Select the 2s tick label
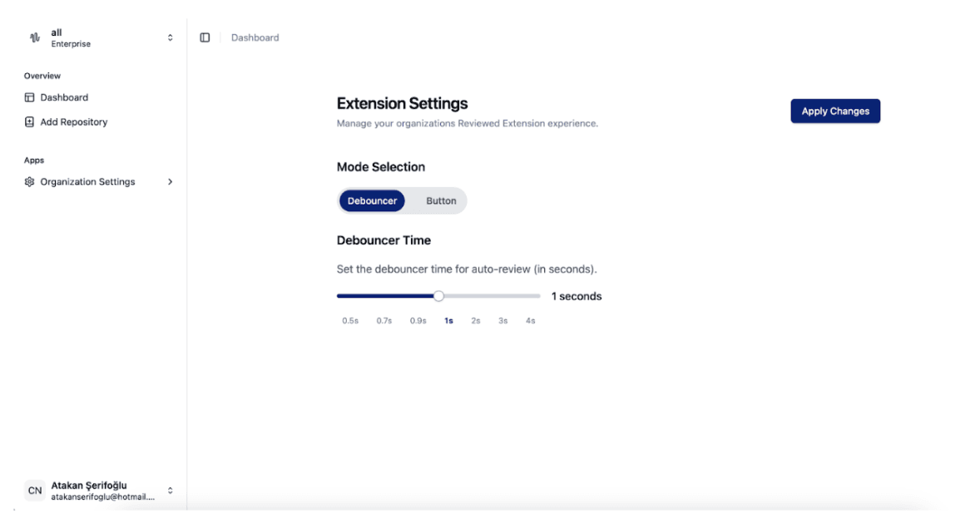This screenshot has height=514, width=980. coord(476,321)
